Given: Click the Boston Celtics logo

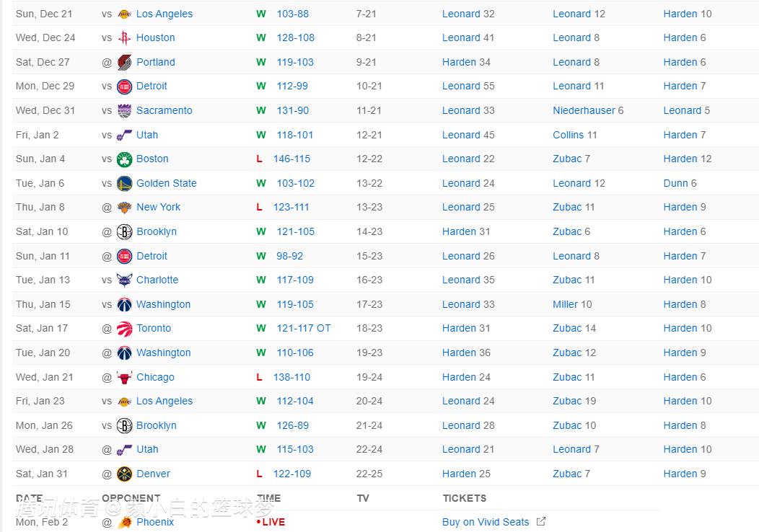Looking at the screenshot, I should (x=124, y=159).
